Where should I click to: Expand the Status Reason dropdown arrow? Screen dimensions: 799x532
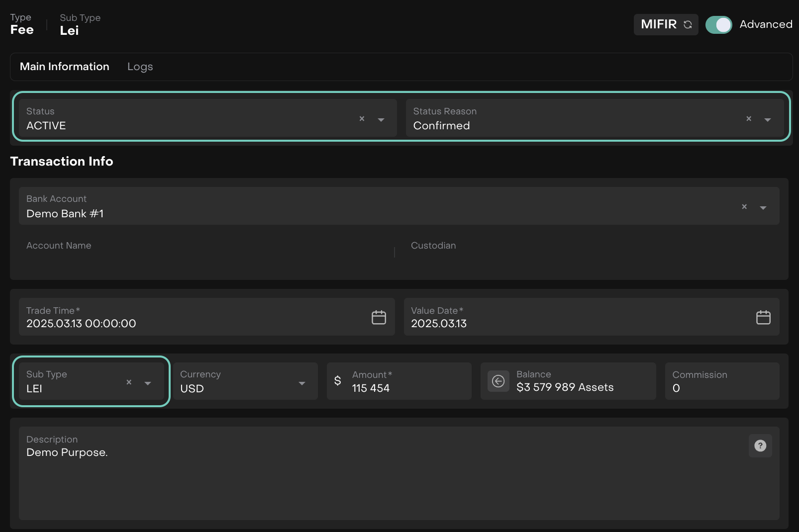768,120
